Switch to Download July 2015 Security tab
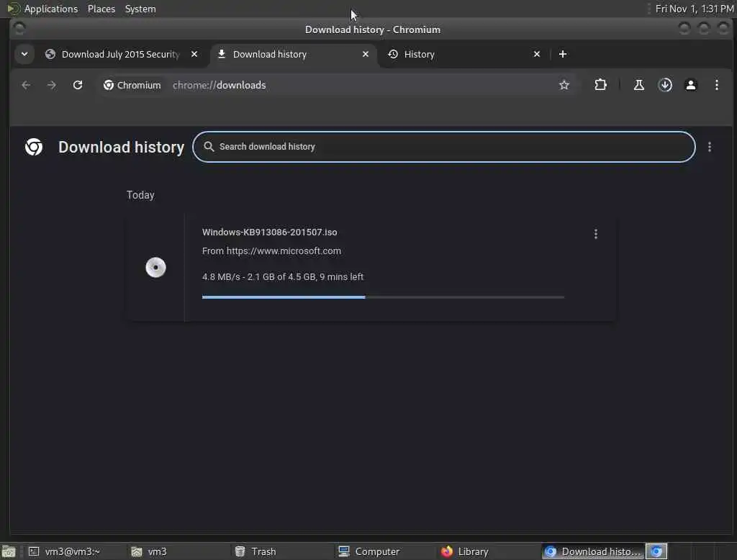 pyautogui.click(x=120, y=54)
